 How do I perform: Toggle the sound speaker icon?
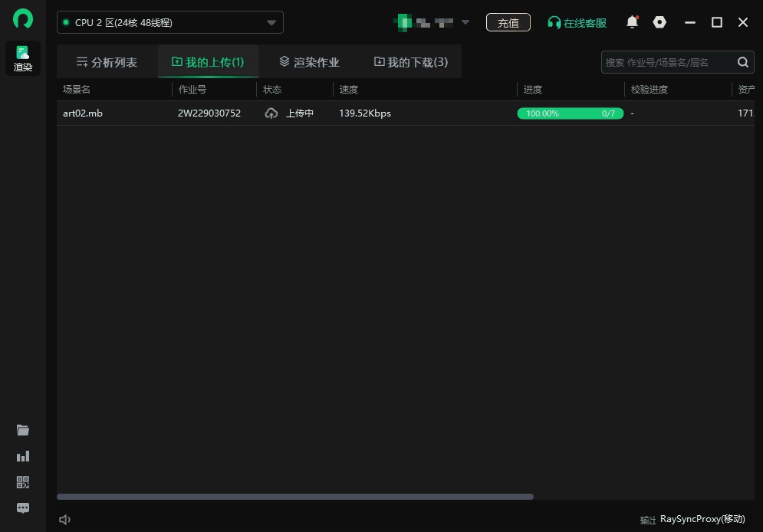[x=65, y=520]
